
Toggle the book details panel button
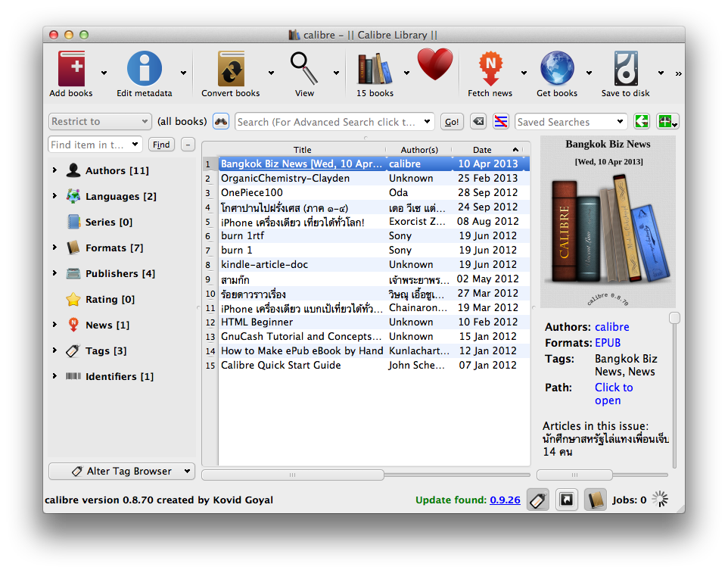[x=595, y=500]
